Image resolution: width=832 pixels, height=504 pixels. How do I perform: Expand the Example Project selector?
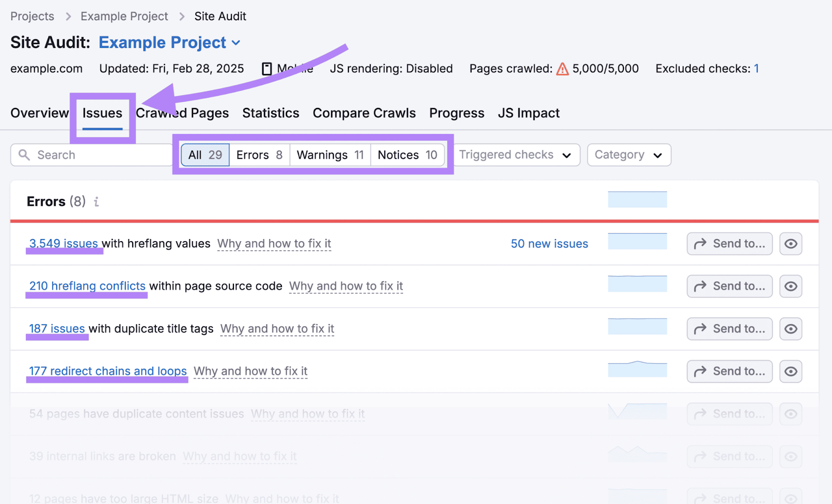[237, 43]
